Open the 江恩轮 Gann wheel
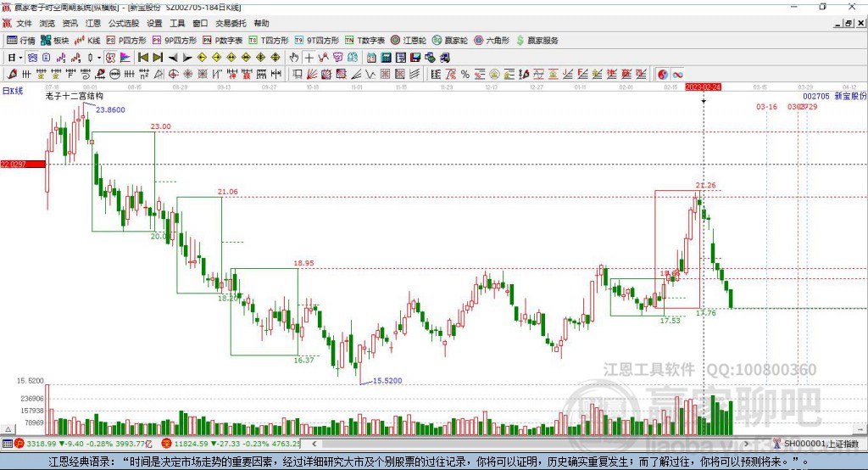The width and height of the screenshot is (868, 470). [409, 41]
